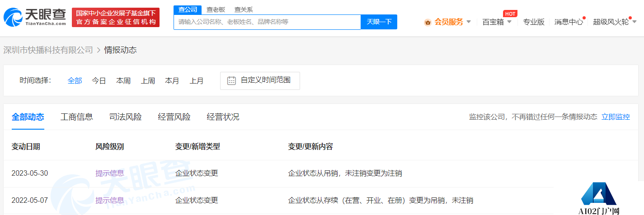The image size is (644, 215).
Task: Open the 超级风火轮 menu
Action: (x=611, y=22)
